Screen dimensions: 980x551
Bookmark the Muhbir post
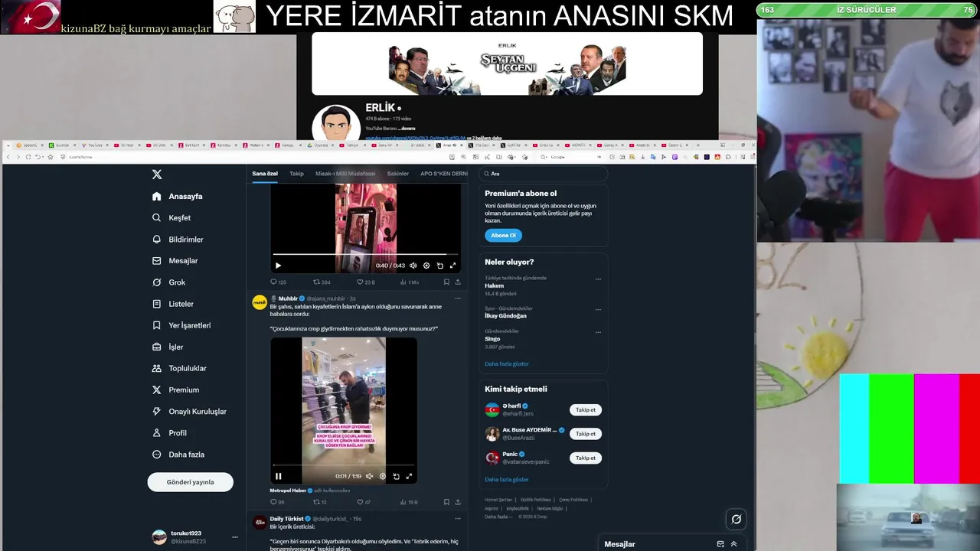coord(446,502)
